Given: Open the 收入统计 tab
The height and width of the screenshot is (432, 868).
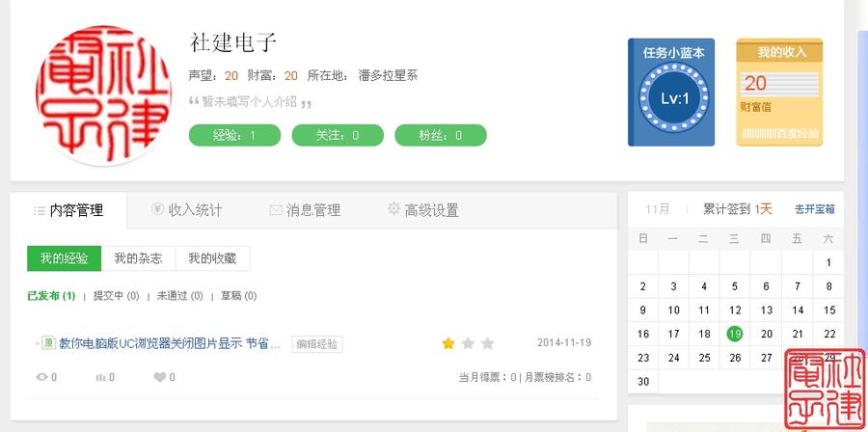Looking at the screenshot, I should point(187,210).
